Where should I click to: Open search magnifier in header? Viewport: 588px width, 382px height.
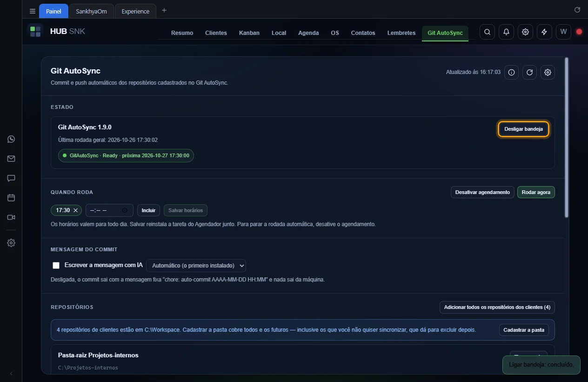[487, 32]
